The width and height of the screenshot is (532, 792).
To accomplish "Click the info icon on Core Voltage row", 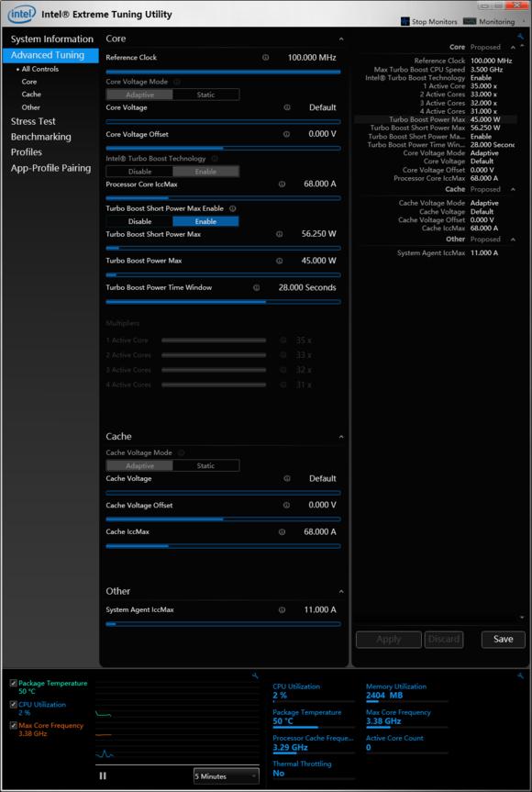I will pyautogui.click(x=287, y=107).
